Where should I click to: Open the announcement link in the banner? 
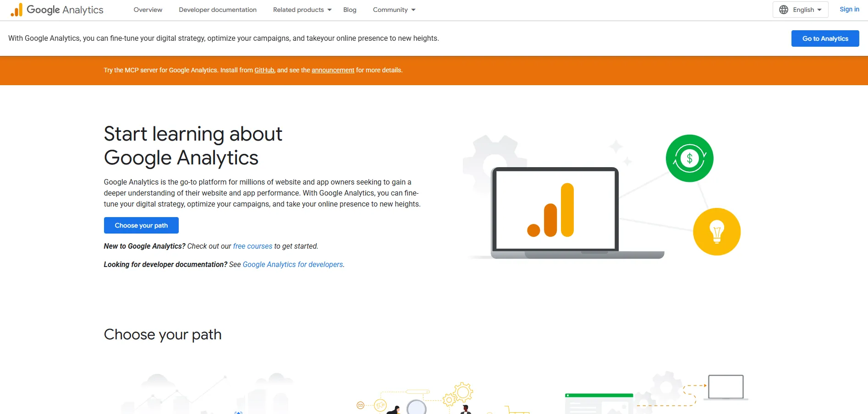pyautogui.click(x=333, y=70)
